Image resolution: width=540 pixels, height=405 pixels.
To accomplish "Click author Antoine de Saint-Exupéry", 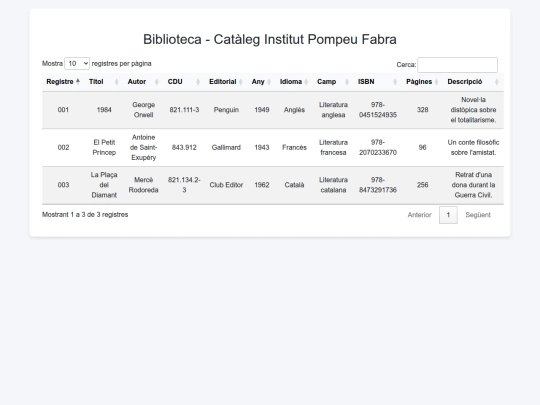I will [143, 147].
